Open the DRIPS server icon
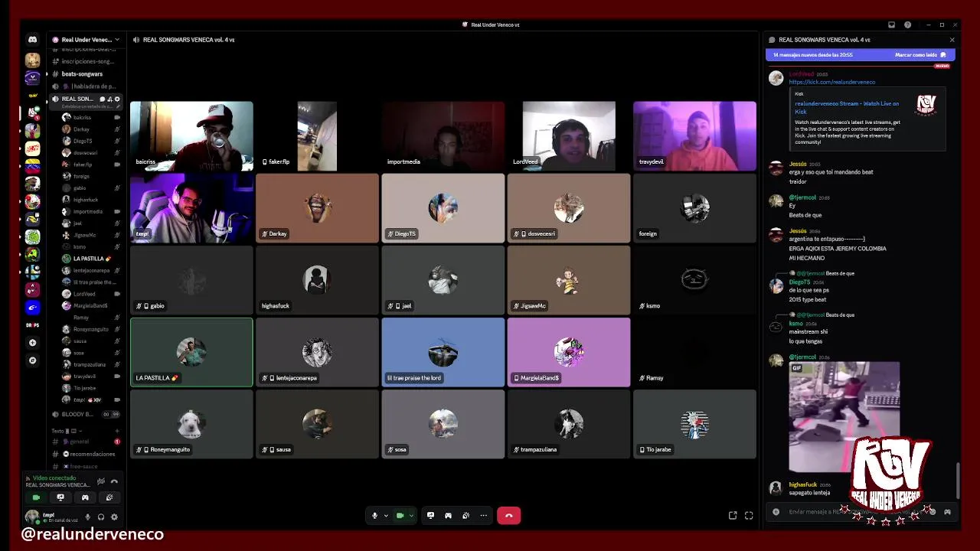 (32, 325)
